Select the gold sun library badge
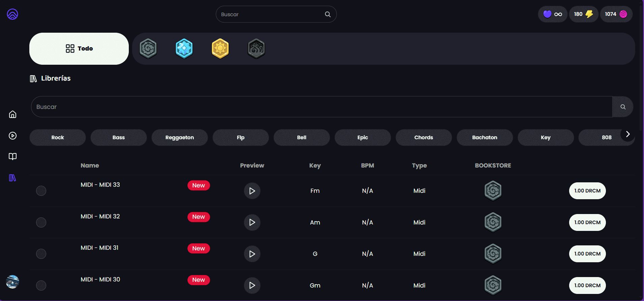The width and height of the screenshot is (644, 301). 220,49
